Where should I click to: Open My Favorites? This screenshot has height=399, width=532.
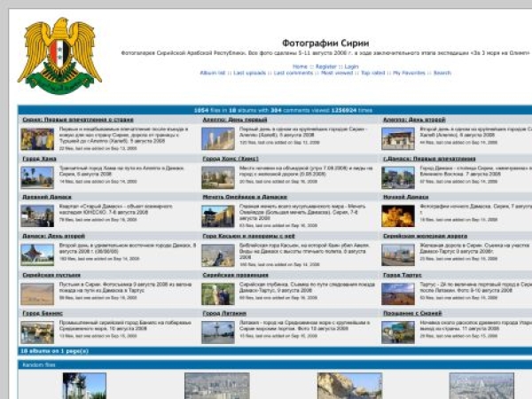coord(409,73)
